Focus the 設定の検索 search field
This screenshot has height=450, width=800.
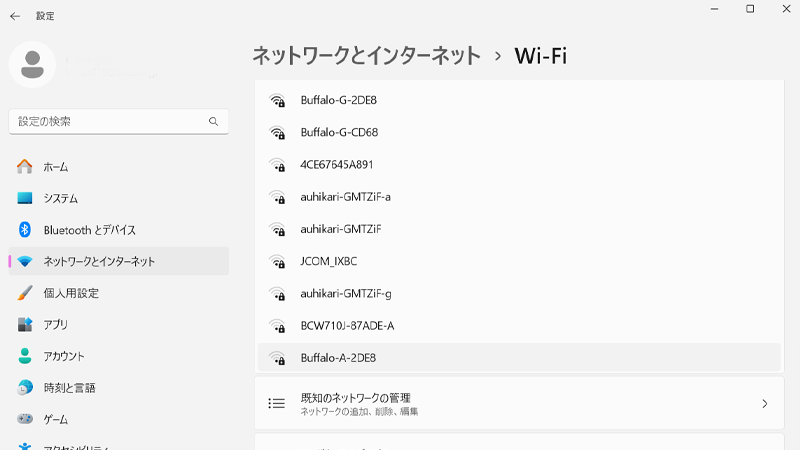[118, 121]
